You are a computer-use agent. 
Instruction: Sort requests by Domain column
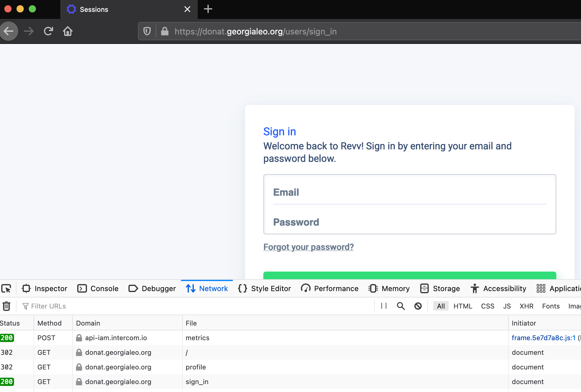128,323
